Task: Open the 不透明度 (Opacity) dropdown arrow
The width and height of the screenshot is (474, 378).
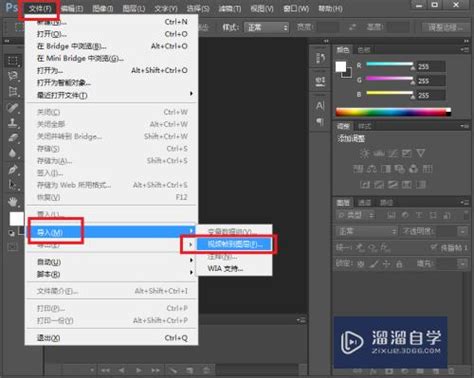Action: [x=463, y=231]
